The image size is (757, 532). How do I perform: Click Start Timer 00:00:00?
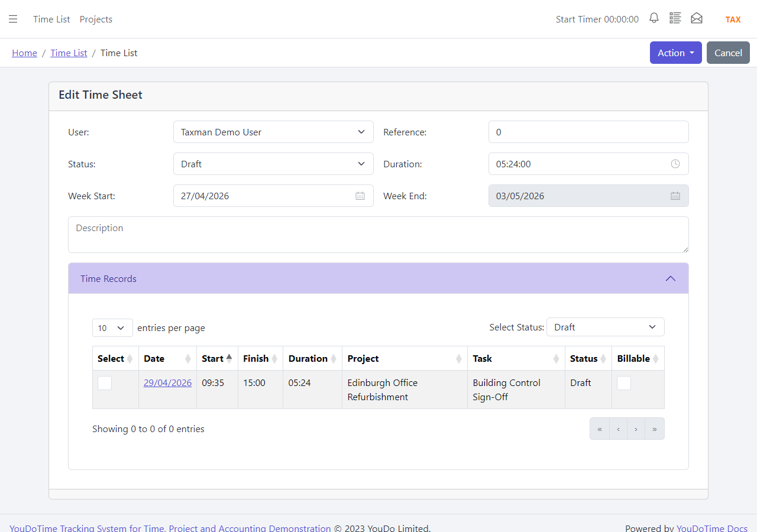click(x=597, y=19)
